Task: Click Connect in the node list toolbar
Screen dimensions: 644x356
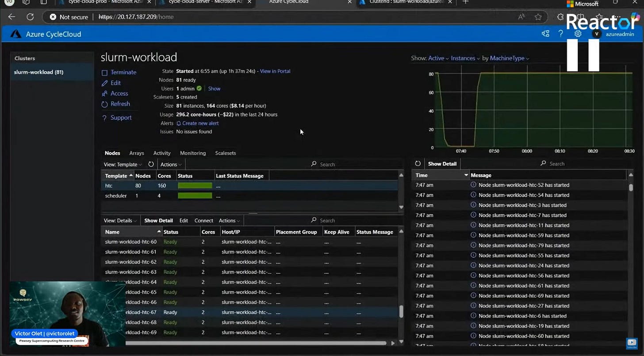Action: (x=204, y=221)
